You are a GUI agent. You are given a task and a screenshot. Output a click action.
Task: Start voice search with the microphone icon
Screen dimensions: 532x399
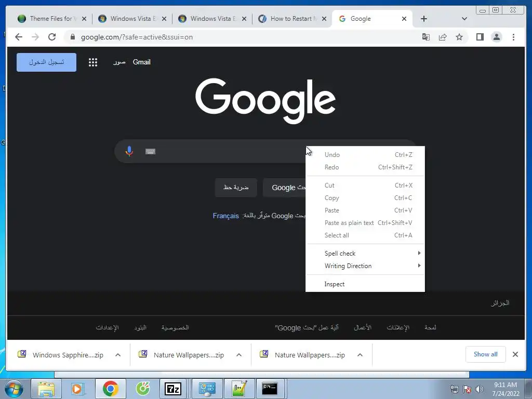click(129, 151)
